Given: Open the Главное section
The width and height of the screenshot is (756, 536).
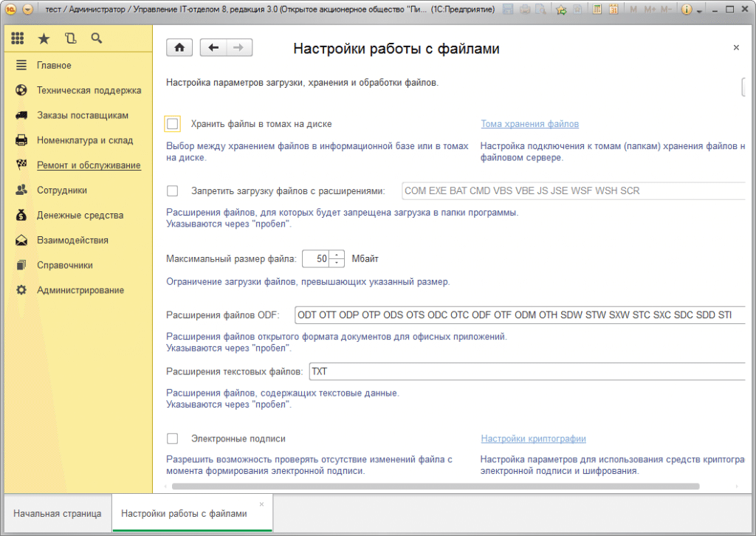Looking at the screenshot, I should [x=54, y=65].
